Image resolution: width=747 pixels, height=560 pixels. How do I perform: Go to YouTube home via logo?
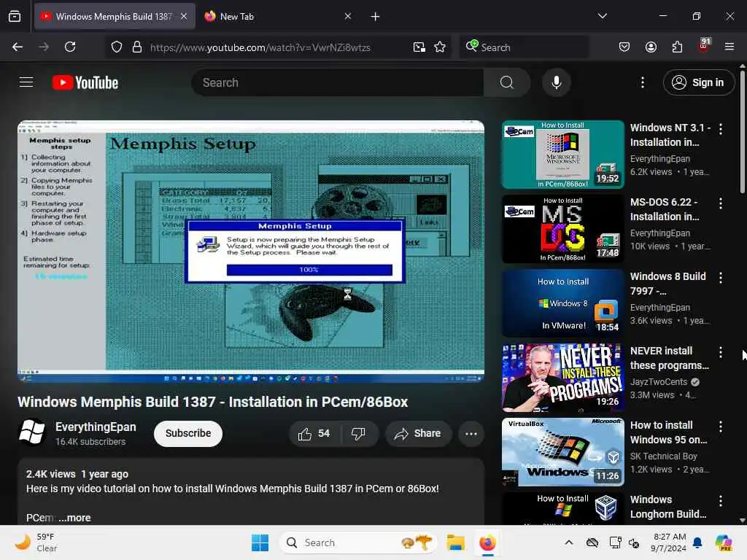[x=85, y=82]
